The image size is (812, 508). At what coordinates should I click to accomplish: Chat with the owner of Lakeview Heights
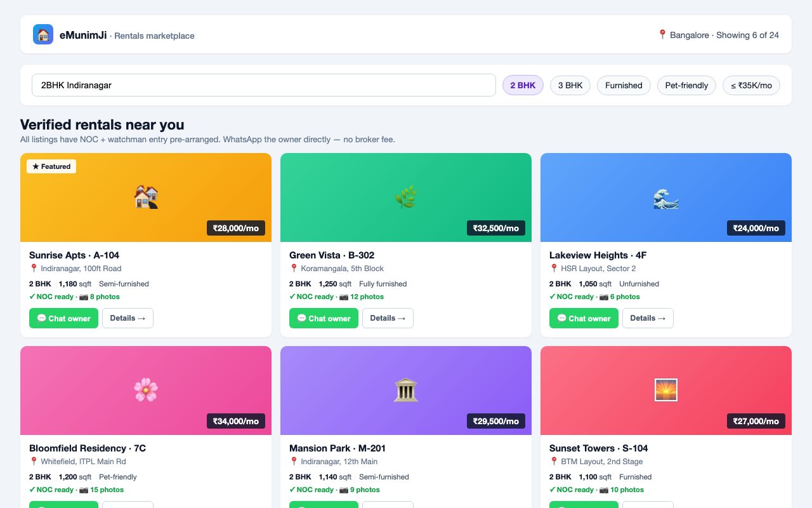pos(584,318)
